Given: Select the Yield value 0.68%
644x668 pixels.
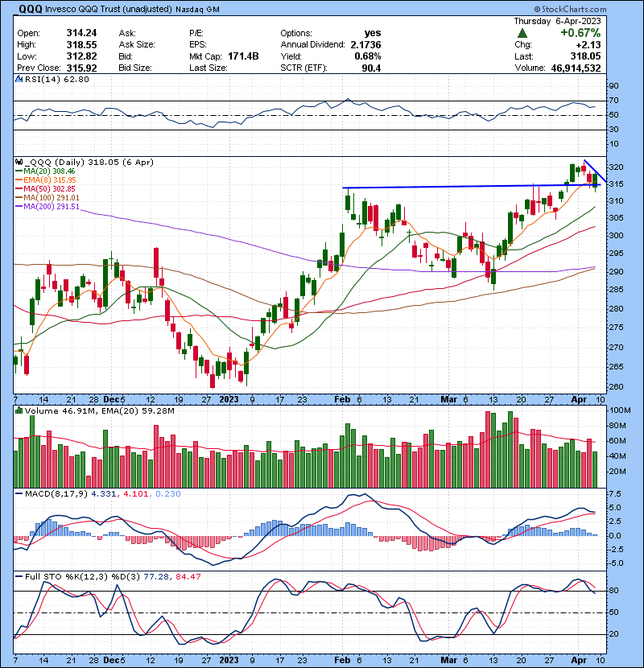Looking at the screenshot, I should [x=368, y=56].
